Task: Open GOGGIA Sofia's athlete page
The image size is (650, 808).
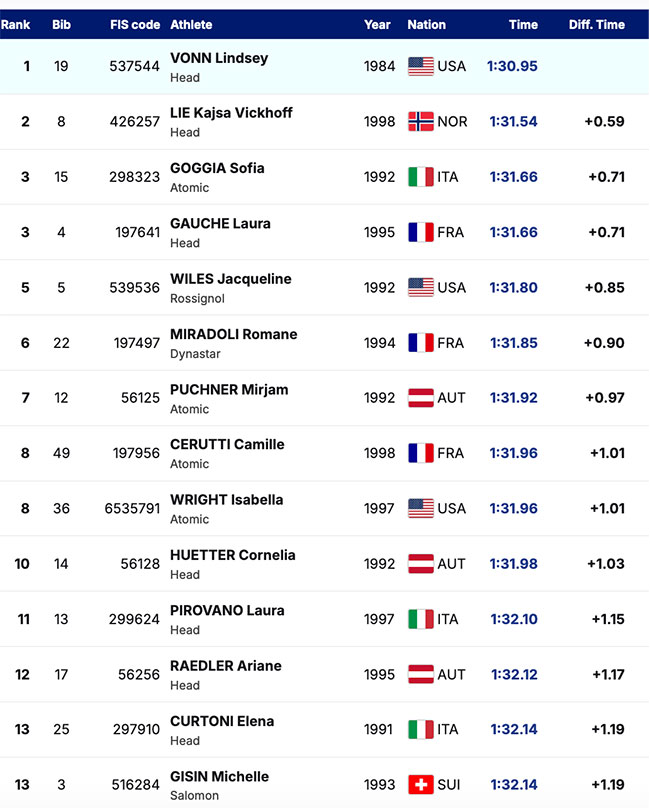Action: pyautogui.click(x=217, y=168)
